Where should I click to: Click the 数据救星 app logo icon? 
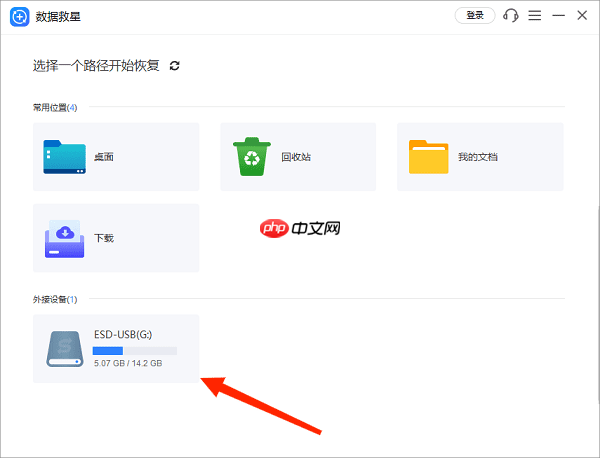20,17
